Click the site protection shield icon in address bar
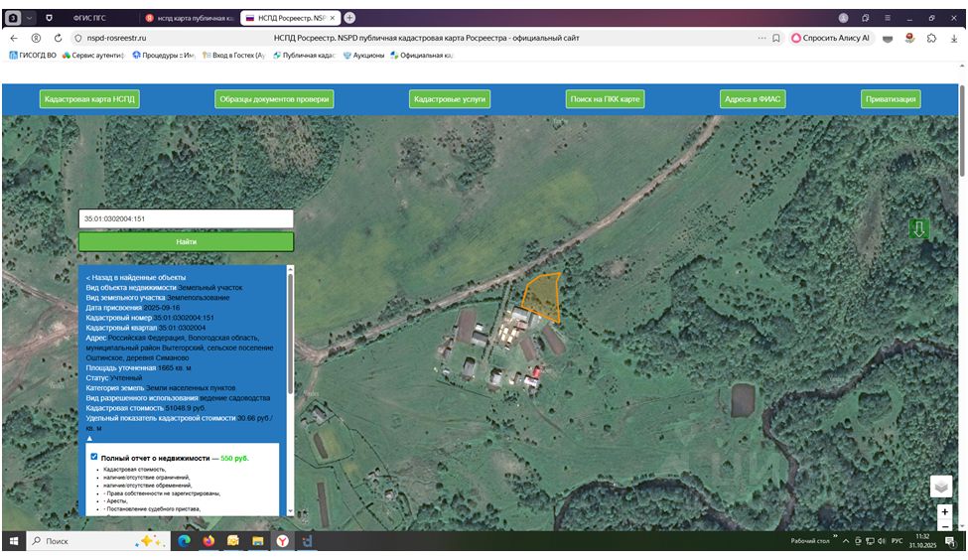The width and height of the screenshot is (968, 560). (x=77, y=38)
